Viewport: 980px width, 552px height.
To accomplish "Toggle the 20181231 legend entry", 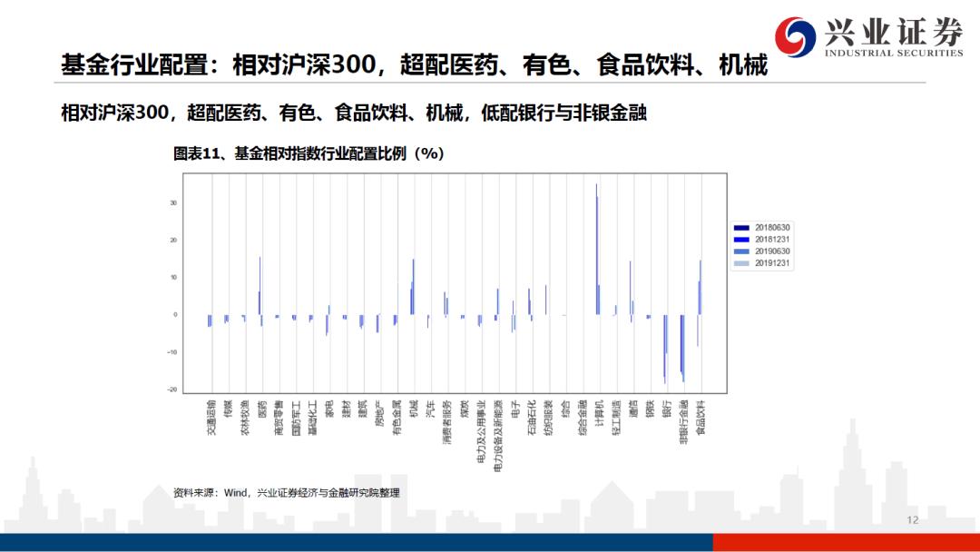I will pos(770,238).
